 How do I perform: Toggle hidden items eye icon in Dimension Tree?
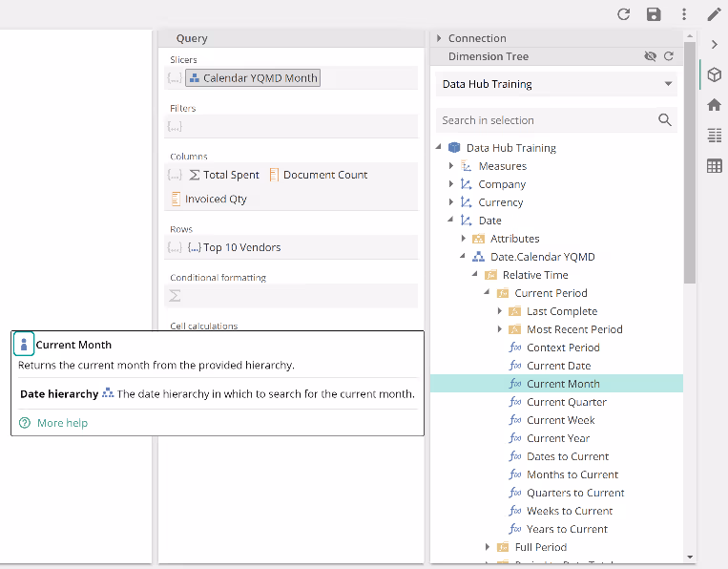pyautogui.click(x=651, y=56)
